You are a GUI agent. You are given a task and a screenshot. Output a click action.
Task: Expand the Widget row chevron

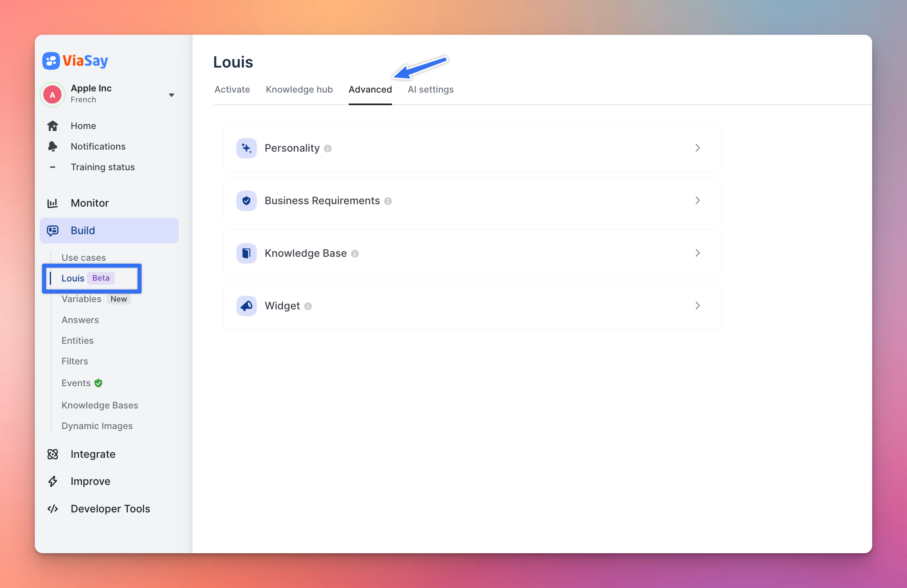[x=697, y=306]
